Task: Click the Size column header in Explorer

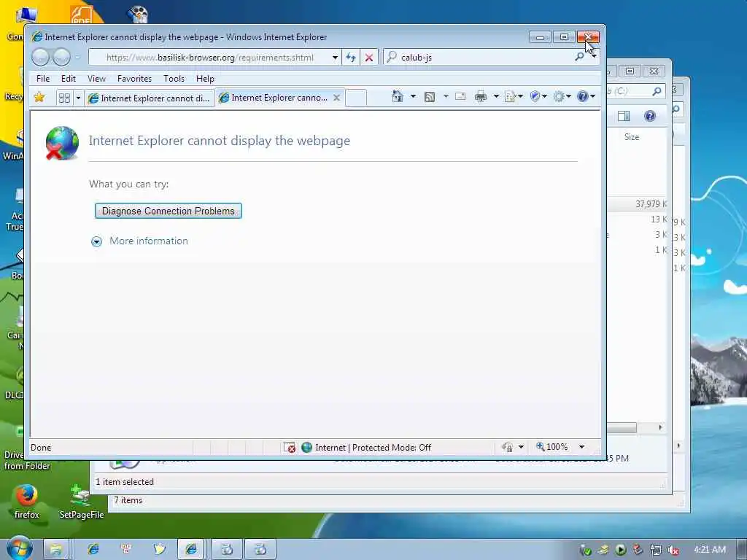Action: coord(632,137)
